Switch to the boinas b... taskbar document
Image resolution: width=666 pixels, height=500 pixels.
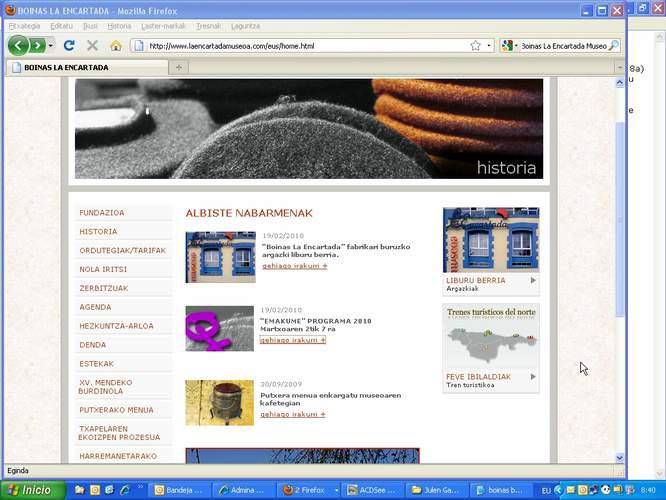[500, 490]
